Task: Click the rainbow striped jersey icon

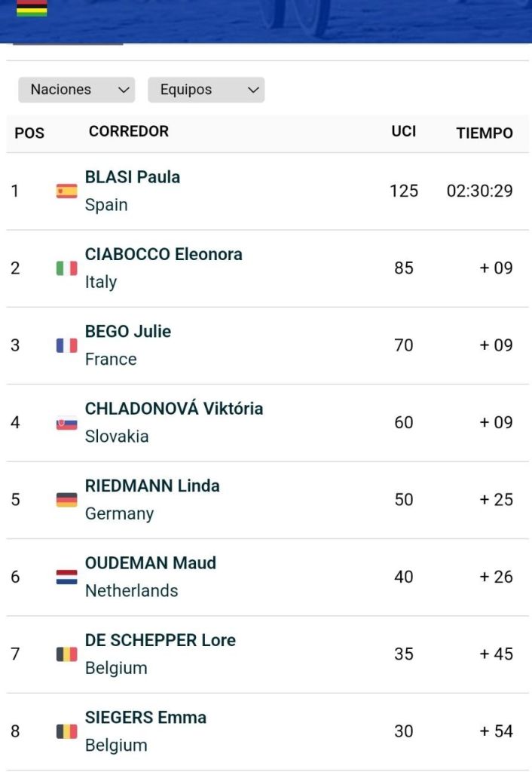Action: coord(32,8)
